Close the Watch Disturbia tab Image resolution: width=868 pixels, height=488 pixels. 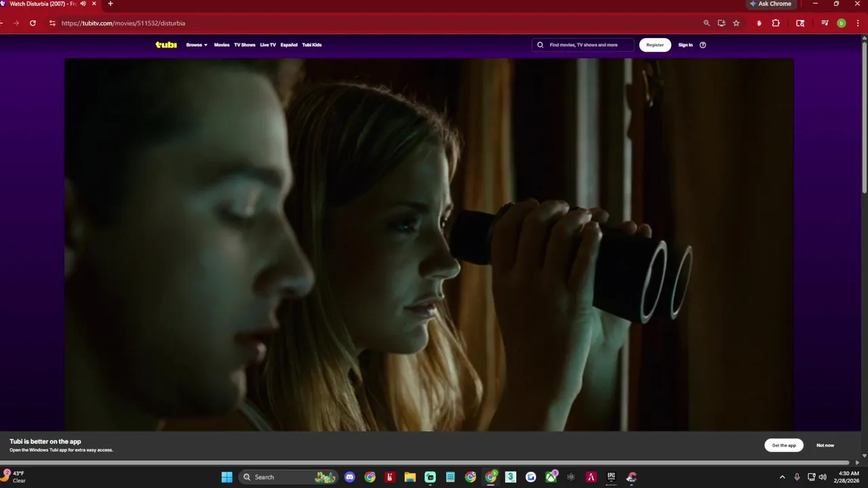(x=94, y=3)
